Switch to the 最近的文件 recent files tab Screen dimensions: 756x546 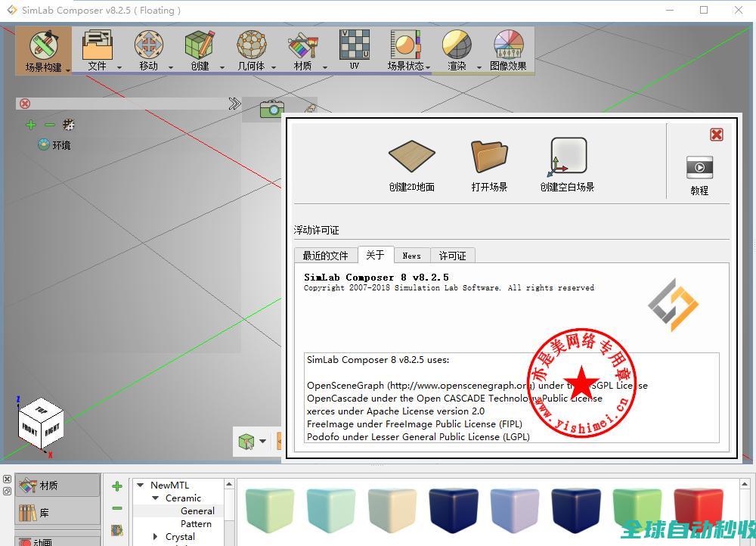point(325,256)
